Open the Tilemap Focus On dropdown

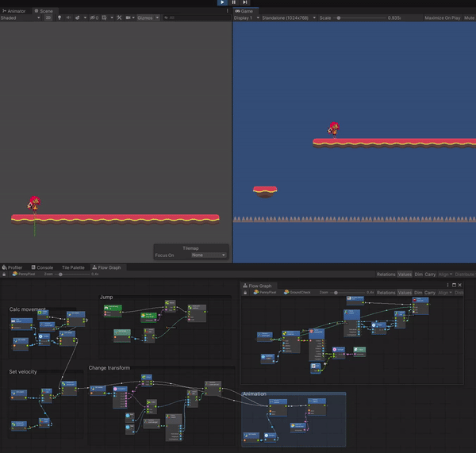[x=208, y=255]
